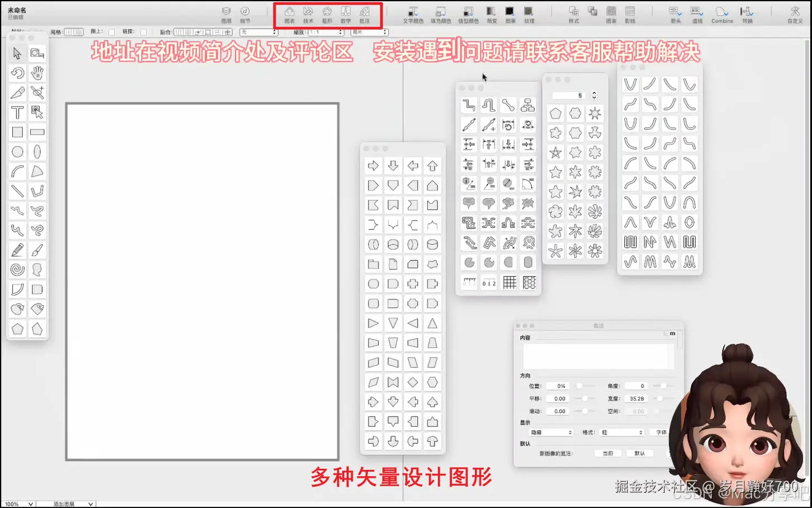Open the 格式 menu in the annotation panel
The width and height of the screenshot is (812, 508).
tap(622, 432)
